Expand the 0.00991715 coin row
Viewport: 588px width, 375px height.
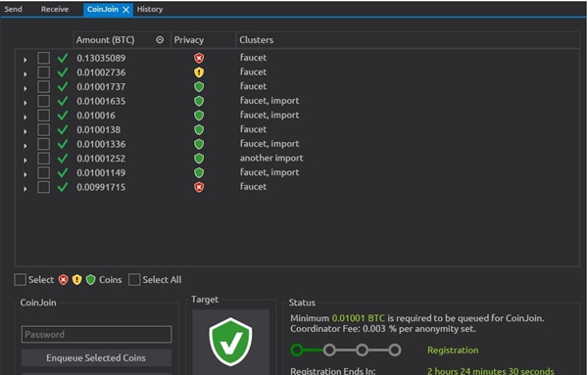pyautogui.click(x=25, y=189)
